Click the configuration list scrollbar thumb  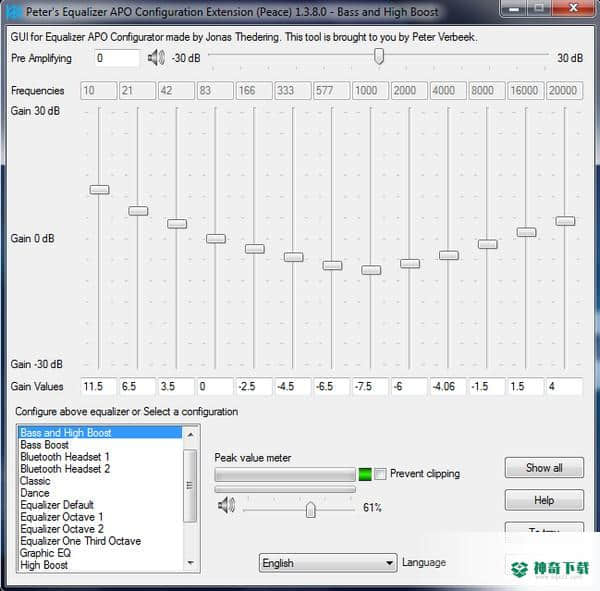(190, 485)
